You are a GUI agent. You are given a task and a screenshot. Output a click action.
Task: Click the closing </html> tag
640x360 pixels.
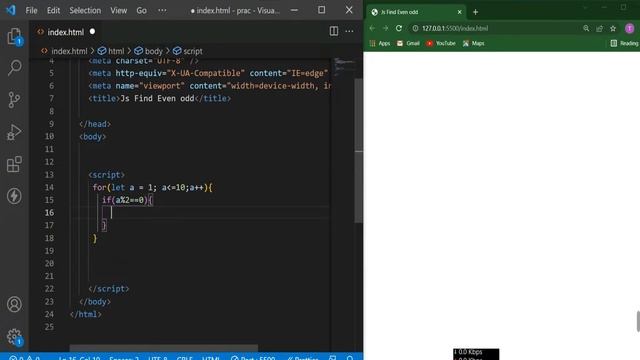click(86, 314)
